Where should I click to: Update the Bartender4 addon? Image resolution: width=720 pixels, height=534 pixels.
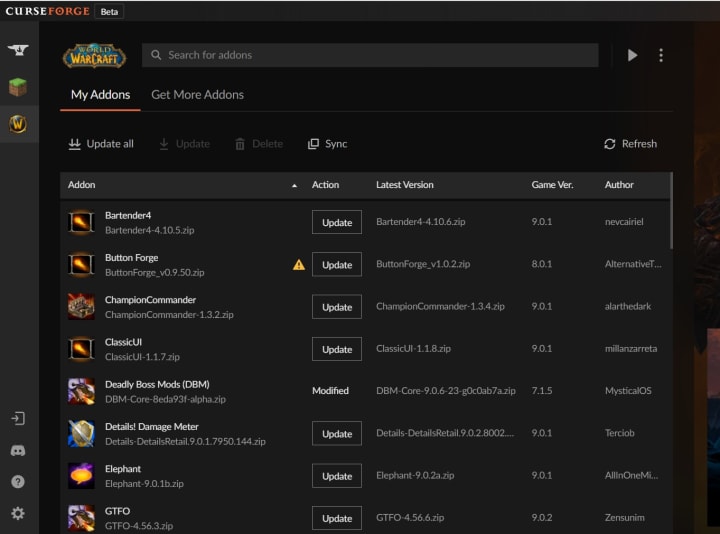click(337, 222)
